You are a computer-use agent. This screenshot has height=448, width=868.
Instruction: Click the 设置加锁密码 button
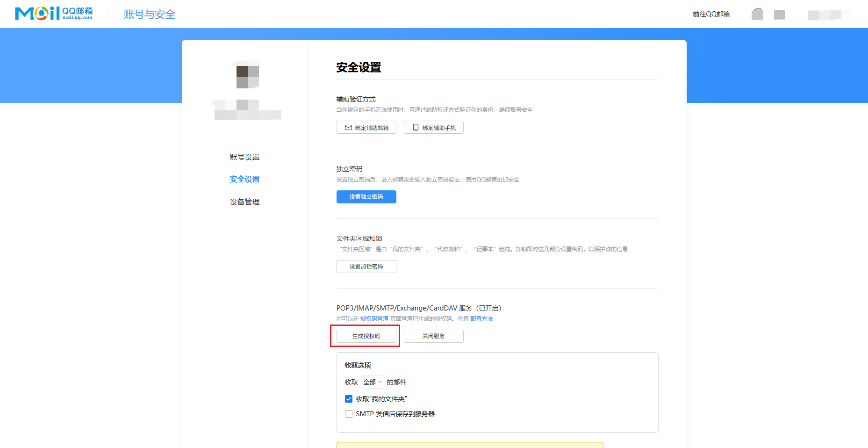point(366,267)
